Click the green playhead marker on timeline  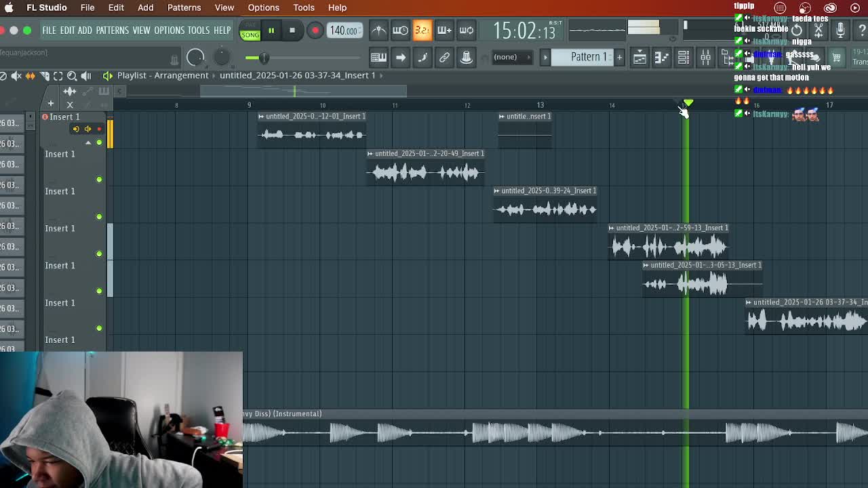[688, 102]
